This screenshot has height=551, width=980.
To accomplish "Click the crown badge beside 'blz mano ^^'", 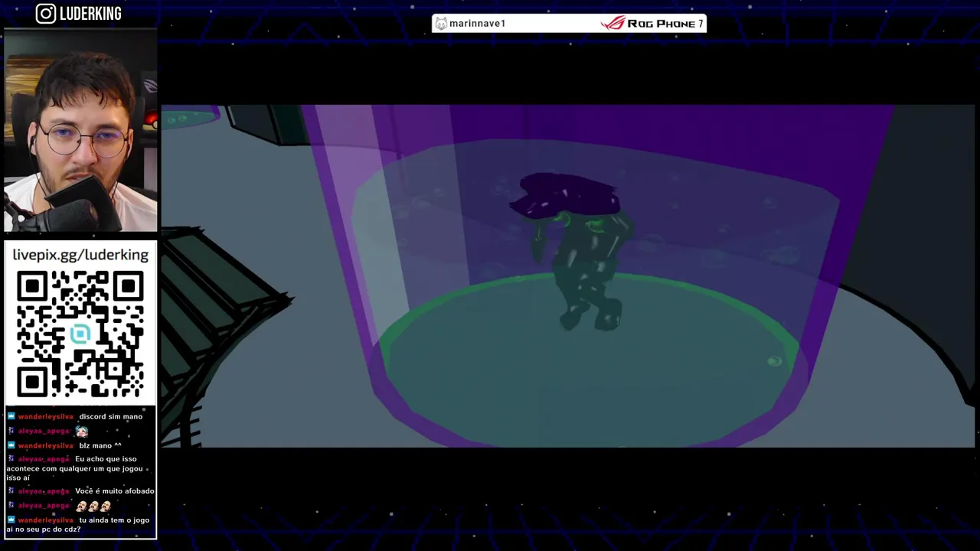I will 11,445.
